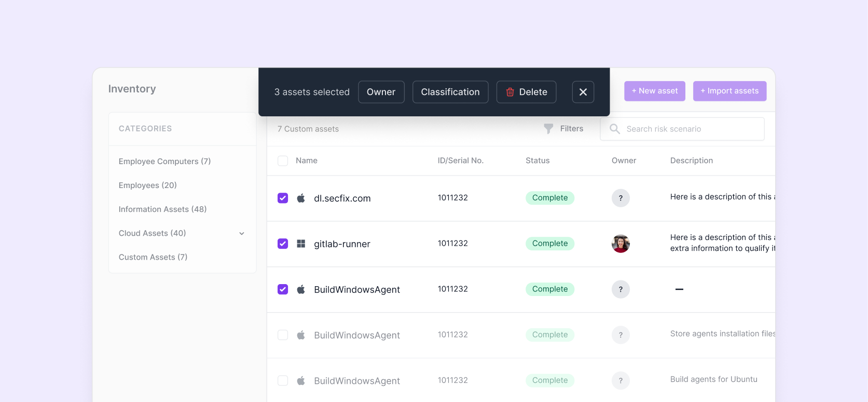Click the Complete status badge for gitlab-runner
This screenshot has width=868, height=402.
click(x=550, y=244)
